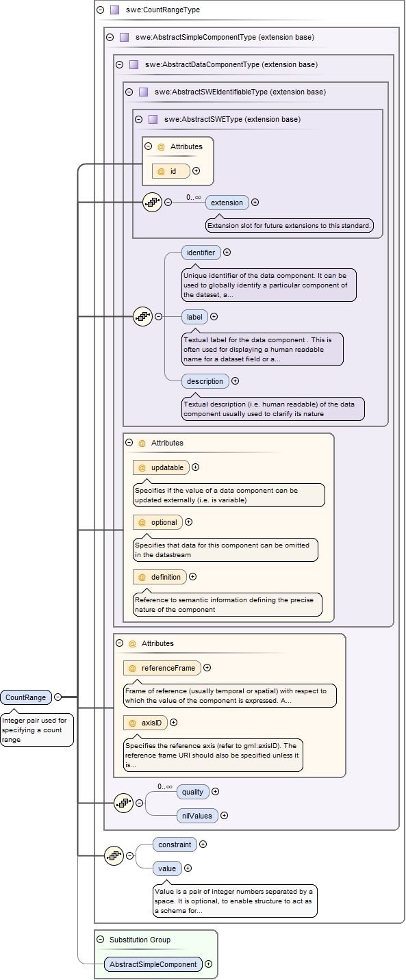This screenshot has height=980, width=406.
Task: Click the purple type icon of swe:CountRangeType
Action: 115,10
